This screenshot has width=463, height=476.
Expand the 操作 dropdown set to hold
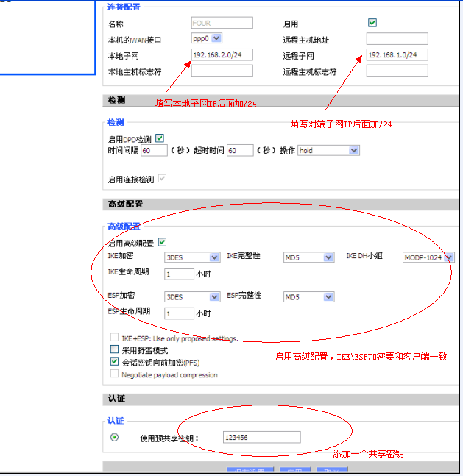(328, 150)
